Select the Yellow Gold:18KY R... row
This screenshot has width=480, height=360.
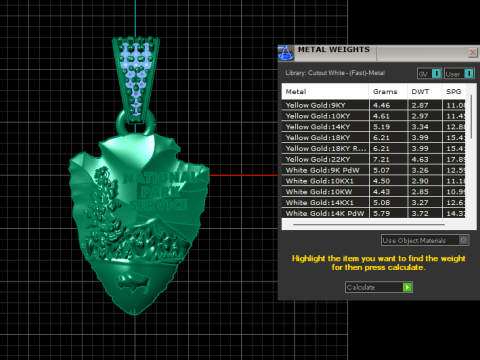(373, 148)
